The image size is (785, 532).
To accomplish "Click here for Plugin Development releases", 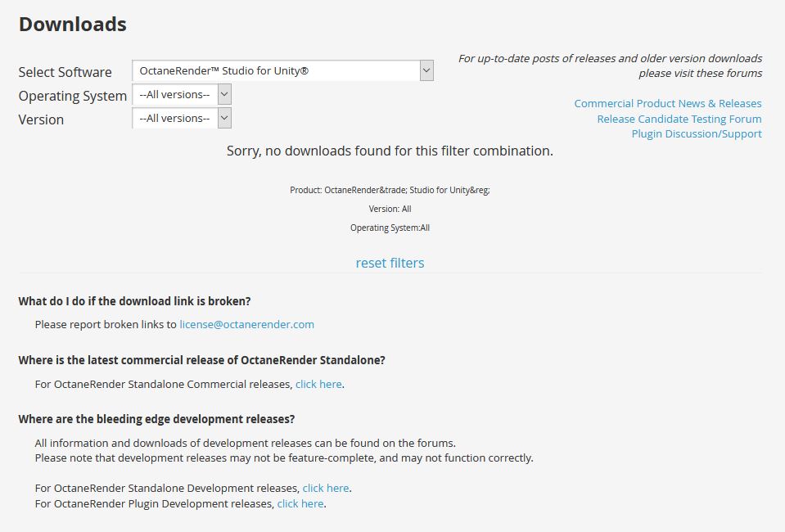I will pyautogui.click(x=300, y=503).
